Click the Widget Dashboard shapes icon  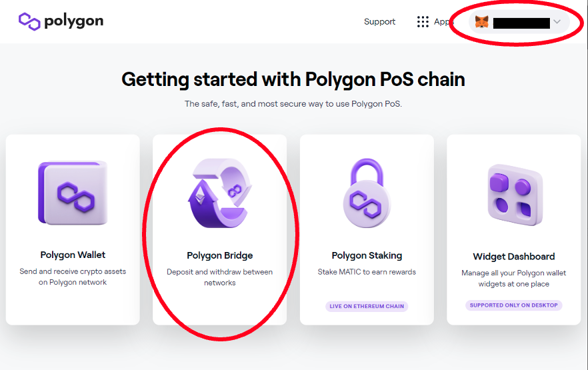(x=514, y=195)
